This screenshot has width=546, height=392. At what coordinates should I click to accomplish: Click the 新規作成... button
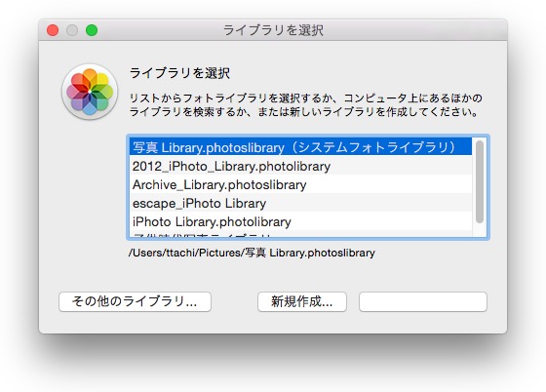302,301
